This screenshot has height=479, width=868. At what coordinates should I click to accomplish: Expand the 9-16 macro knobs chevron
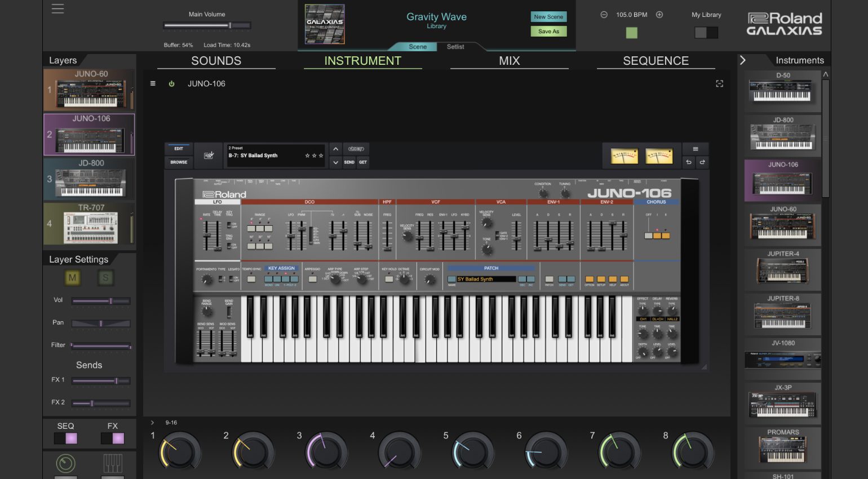[x=152, y=423]
